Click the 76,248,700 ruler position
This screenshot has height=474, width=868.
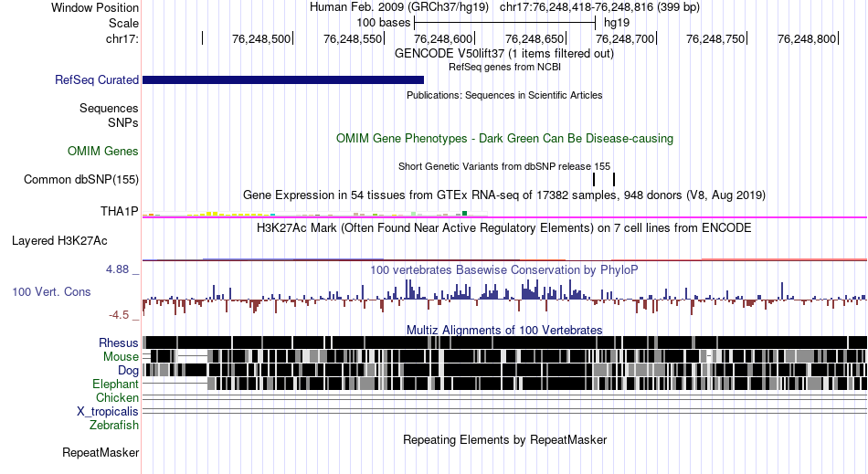click(x=625, y=38)
